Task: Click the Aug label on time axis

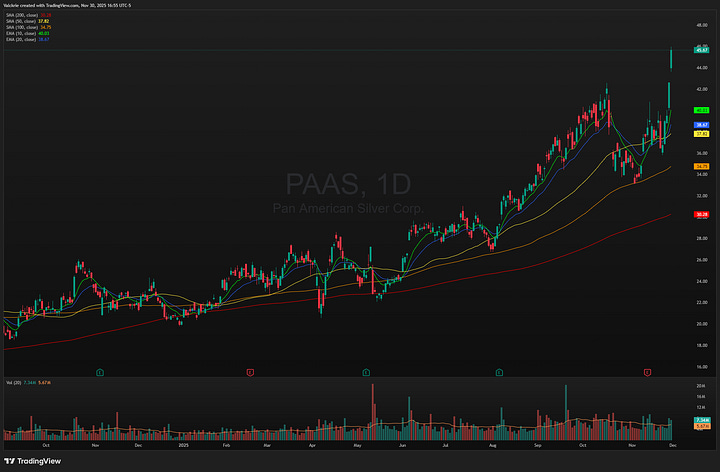Action: pos(493,445)
